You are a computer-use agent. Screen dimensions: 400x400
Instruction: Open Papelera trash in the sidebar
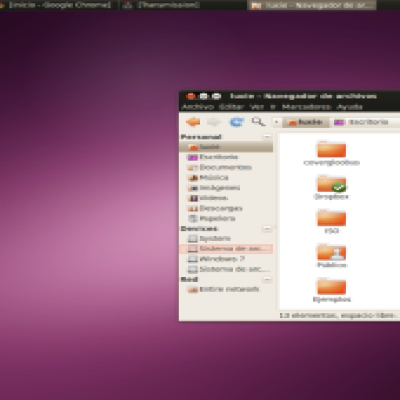tap(226, 219)
